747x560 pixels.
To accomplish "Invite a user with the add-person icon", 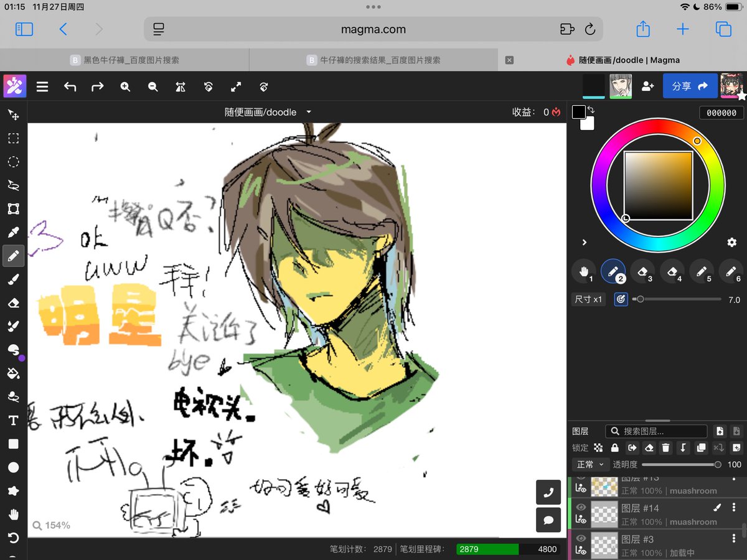I will pos(647,86).
